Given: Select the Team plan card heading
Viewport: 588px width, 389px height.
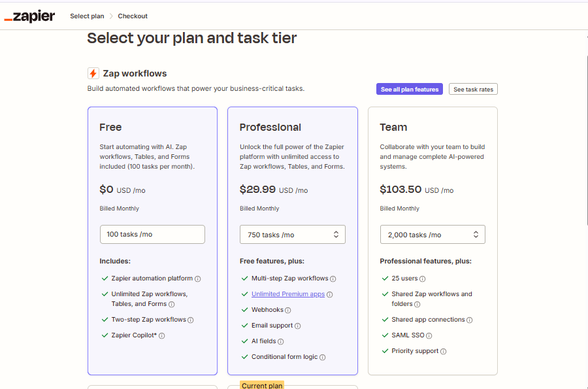Looking at the screenshot, I should [393, 127].
